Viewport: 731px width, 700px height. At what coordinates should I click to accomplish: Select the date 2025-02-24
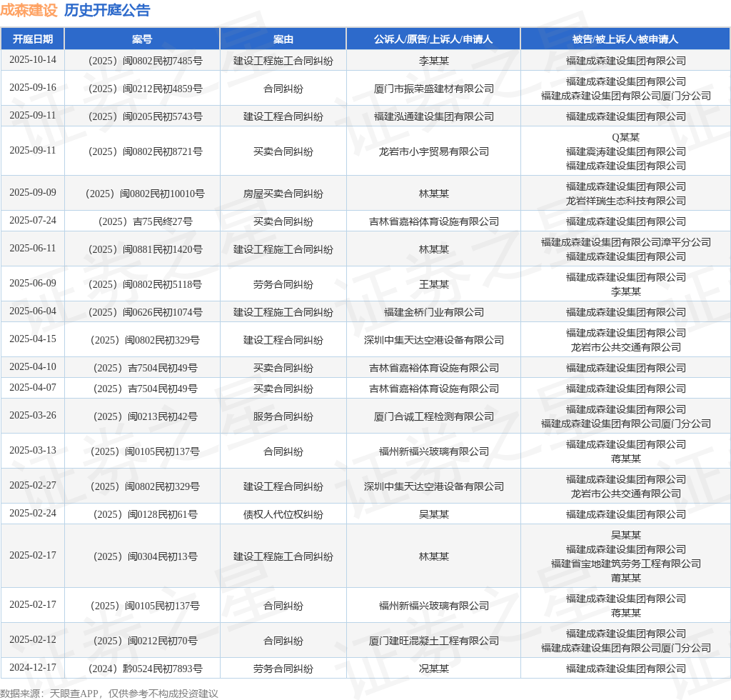(x=33, y=514)
